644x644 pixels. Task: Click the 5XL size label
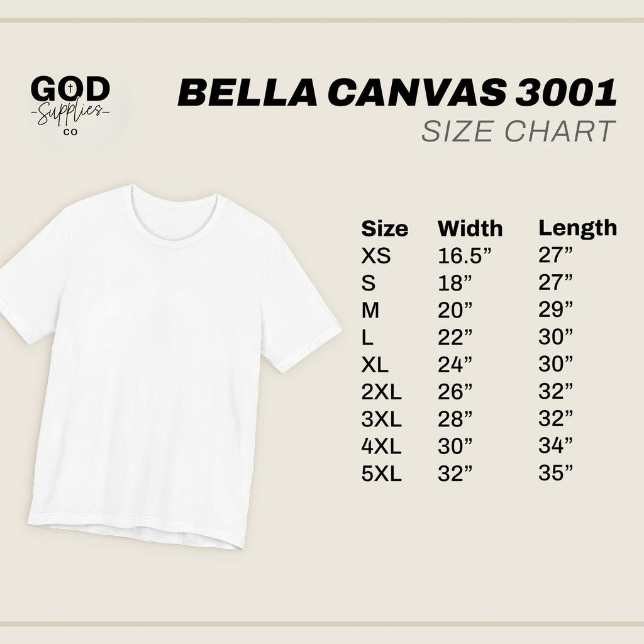(x=381, y=474)
